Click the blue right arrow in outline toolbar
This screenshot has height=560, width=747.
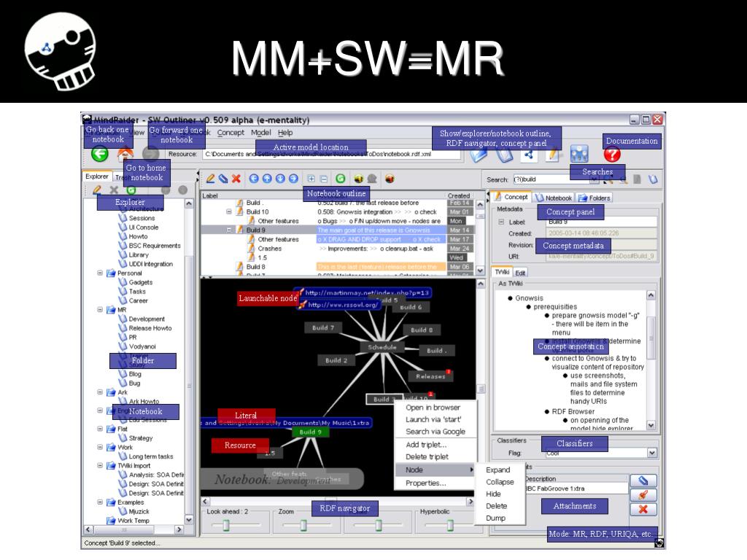tap(293, 179)
